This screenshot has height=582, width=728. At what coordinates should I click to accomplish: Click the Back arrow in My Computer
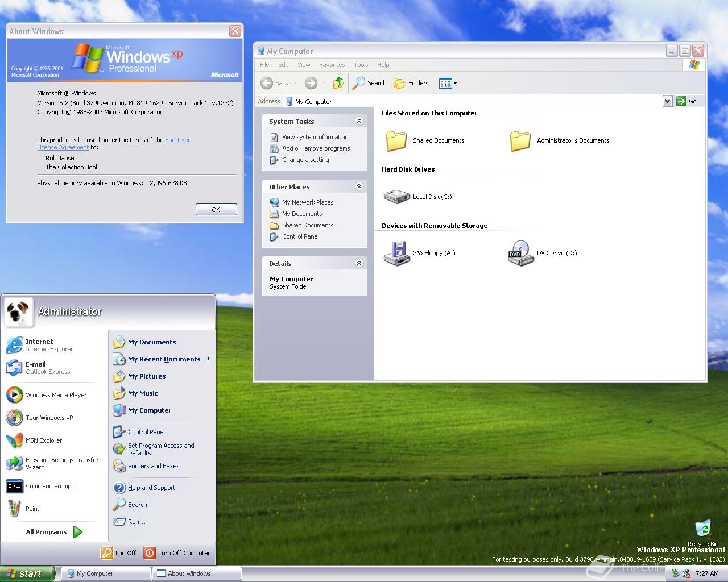[x=267, y=83]
